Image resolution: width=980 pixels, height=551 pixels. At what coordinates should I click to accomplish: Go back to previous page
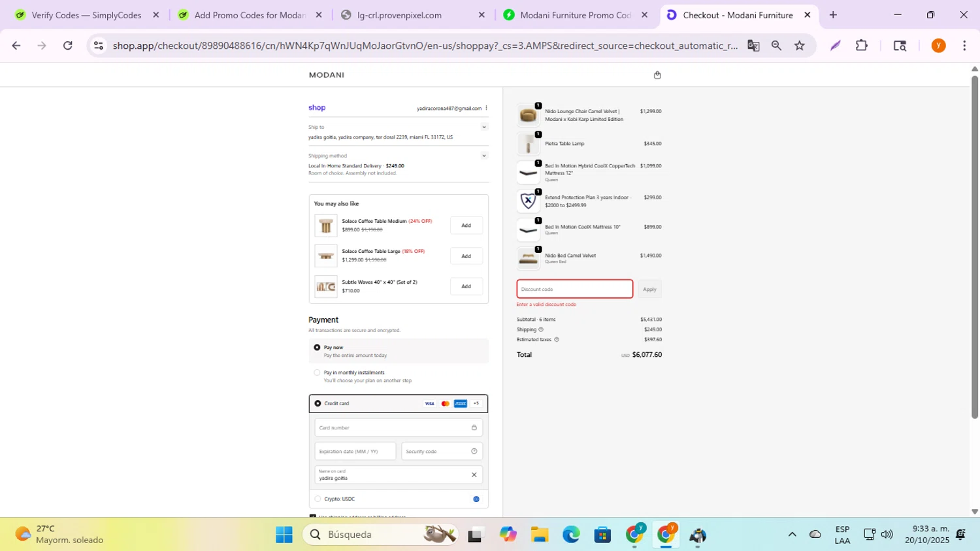pos(16,46)
